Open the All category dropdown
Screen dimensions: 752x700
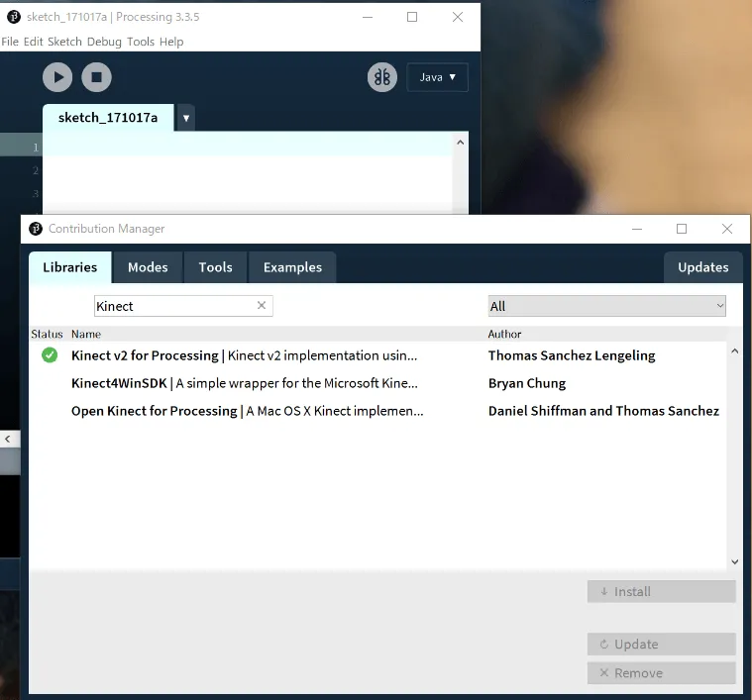pyautogui.click(x=606, y=307)
